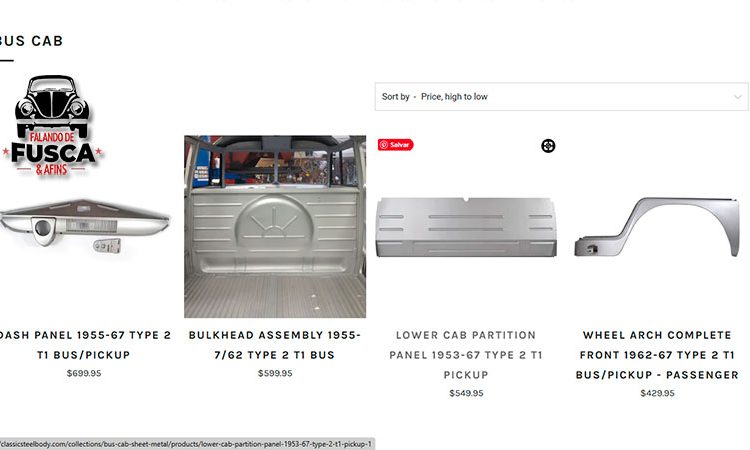Click the circular visual search icon
The image size is (750, 450).
point(548,146)
